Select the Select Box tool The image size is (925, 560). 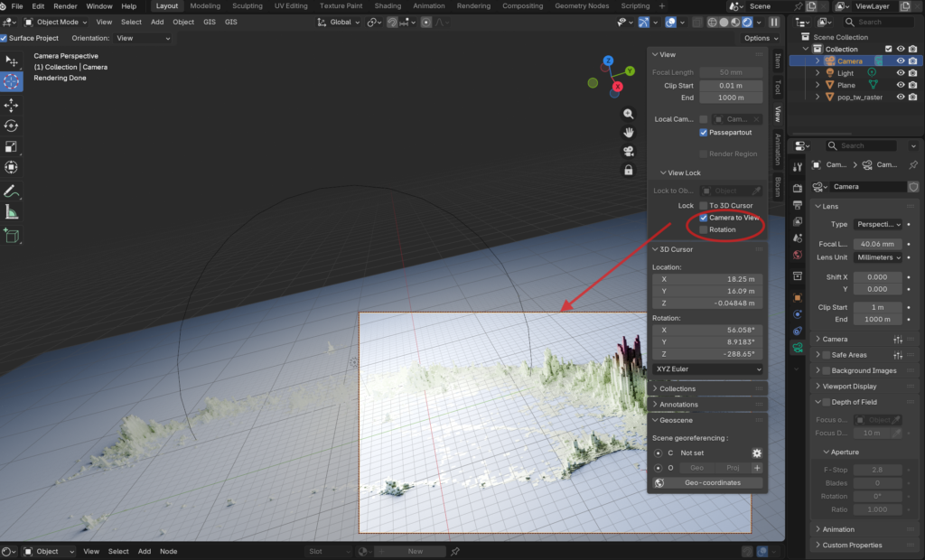[11, 61]
